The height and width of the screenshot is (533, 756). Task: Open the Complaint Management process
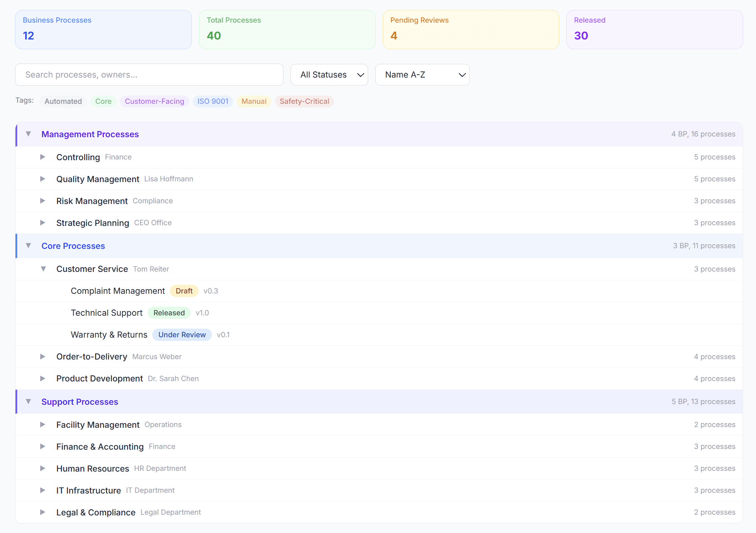[x=118, y=291]
